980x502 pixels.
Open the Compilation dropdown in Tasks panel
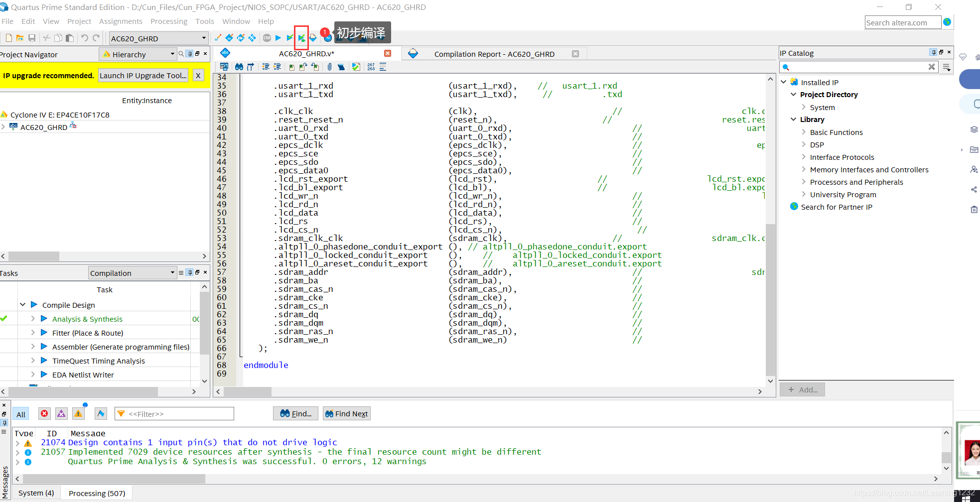[133, 273]
